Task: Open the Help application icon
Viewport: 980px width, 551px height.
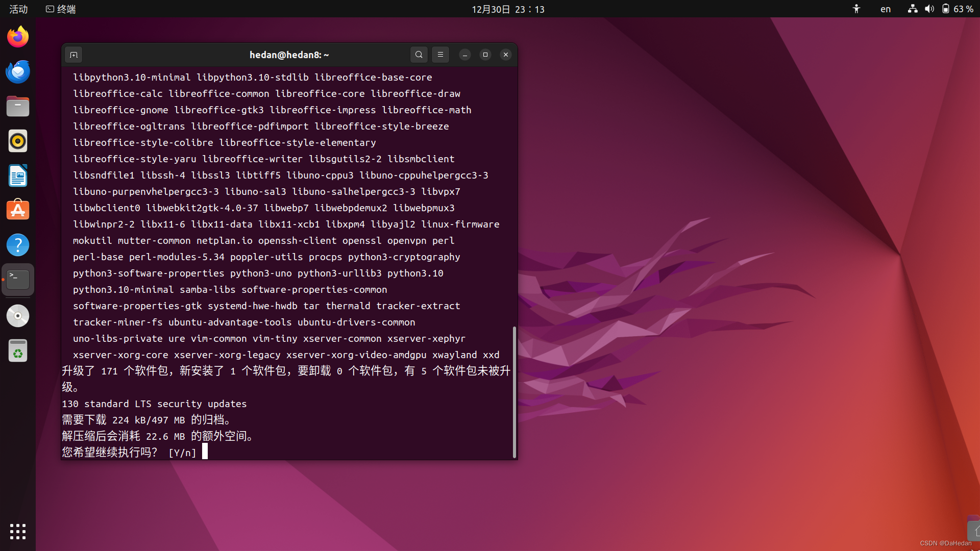Action: tap(18, 245)
